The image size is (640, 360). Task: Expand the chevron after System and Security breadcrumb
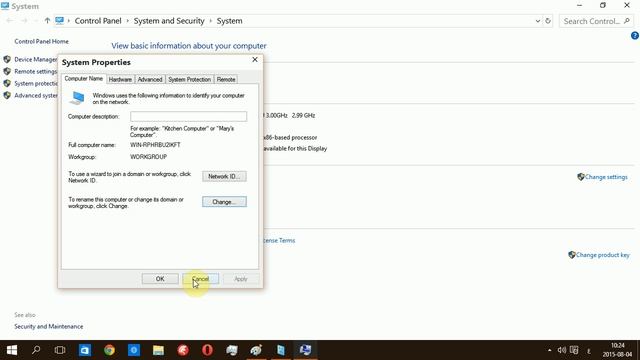[211, 21]
